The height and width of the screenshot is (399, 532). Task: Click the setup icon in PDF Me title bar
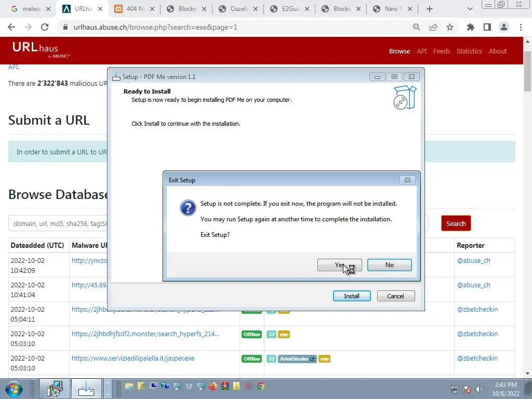[x=116, y=77]
